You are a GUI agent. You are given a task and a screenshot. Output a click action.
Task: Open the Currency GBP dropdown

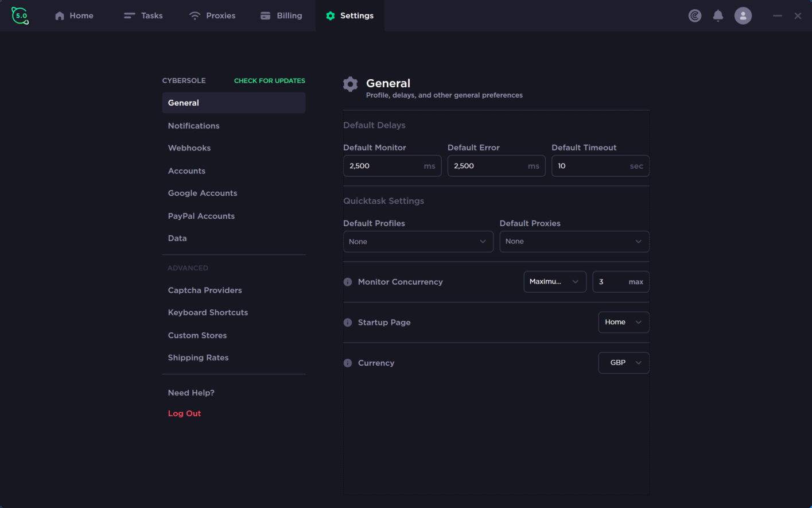624,363
